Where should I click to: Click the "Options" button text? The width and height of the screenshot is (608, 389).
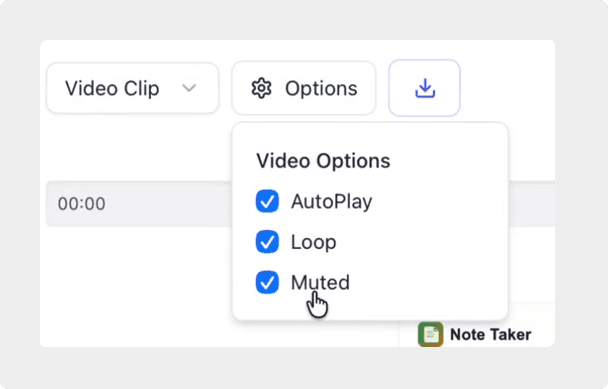[321, 88]
